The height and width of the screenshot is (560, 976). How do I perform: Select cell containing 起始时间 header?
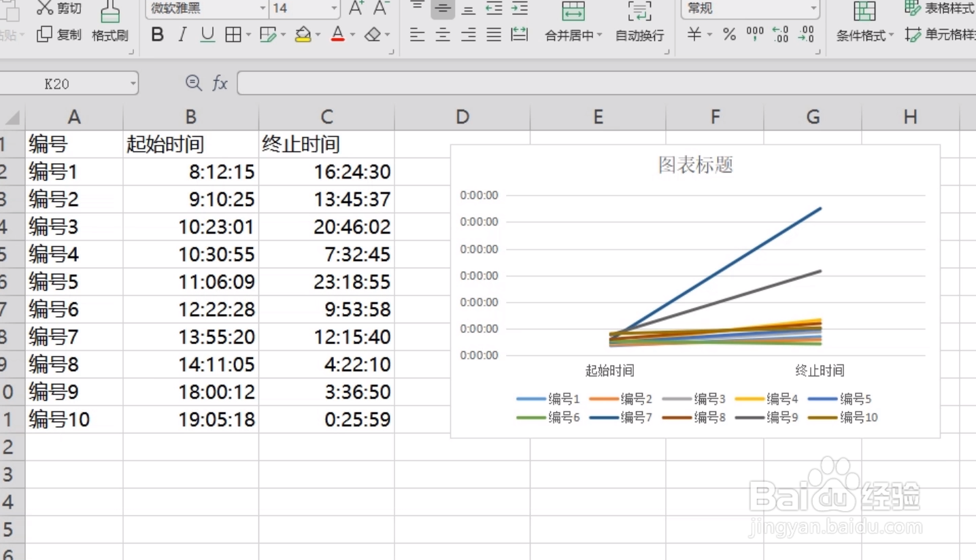[x=191, y=144]
